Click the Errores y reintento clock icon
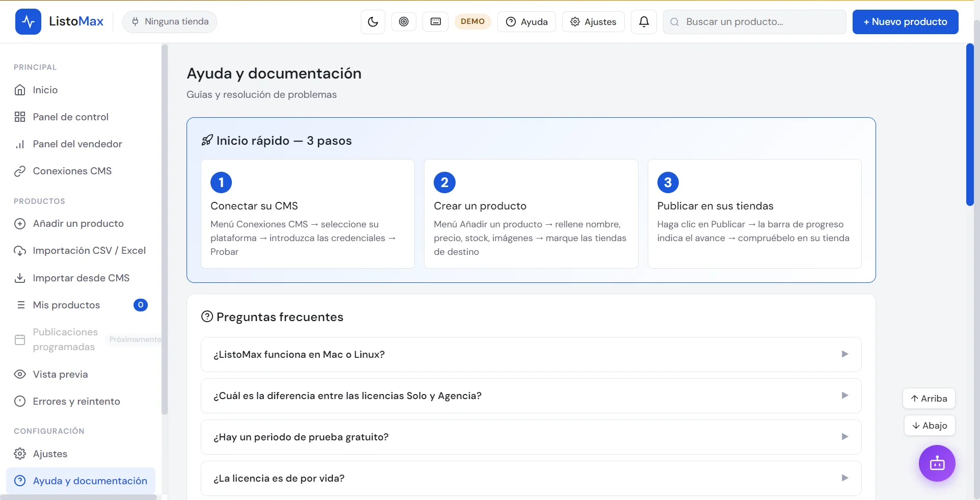 [x=20, y=401]
